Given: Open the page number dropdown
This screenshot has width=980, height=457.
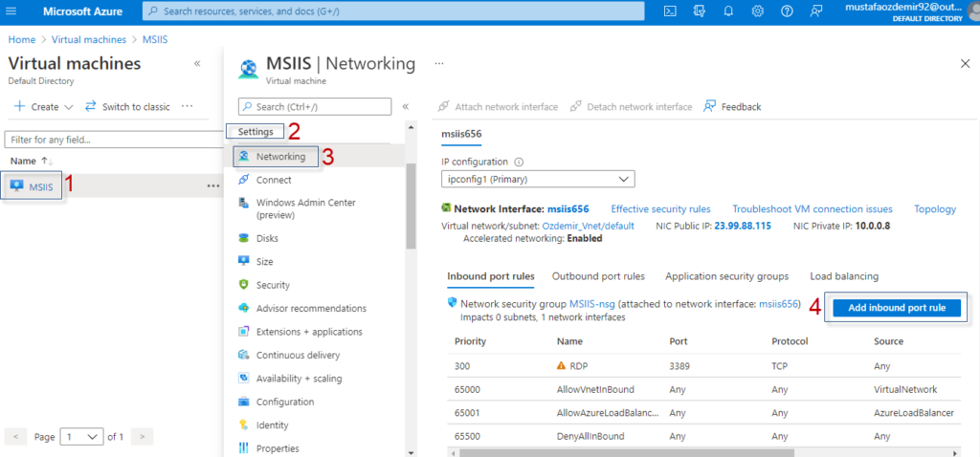Looking at the screenshot, I should pos(81,437).
